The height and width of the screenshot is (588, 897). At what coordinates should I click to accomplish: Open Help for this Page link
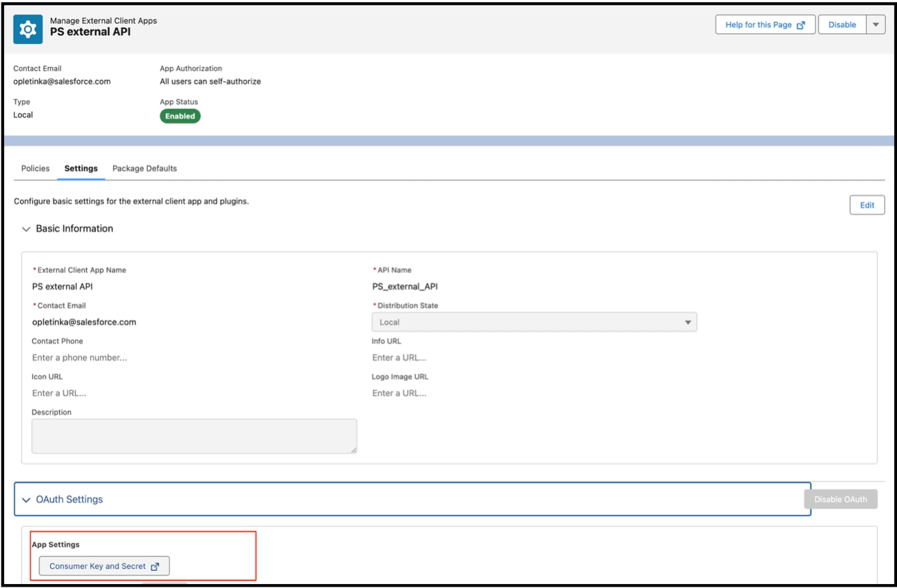764,25
